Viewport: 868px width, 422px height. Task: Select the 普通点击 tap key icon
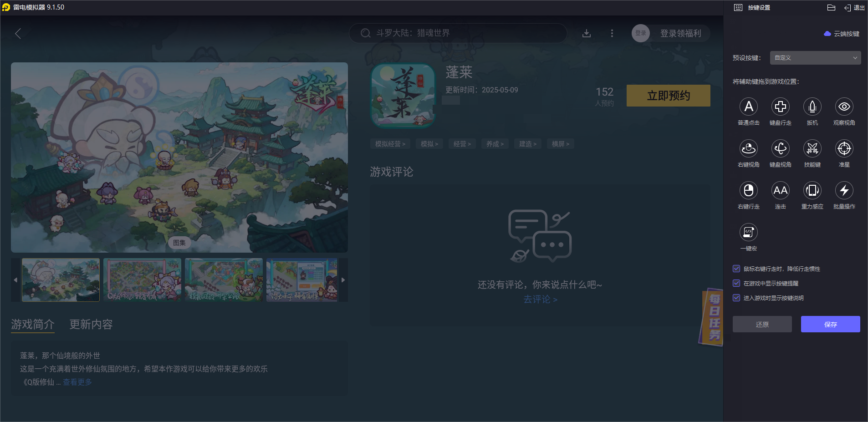click(748, 107)
